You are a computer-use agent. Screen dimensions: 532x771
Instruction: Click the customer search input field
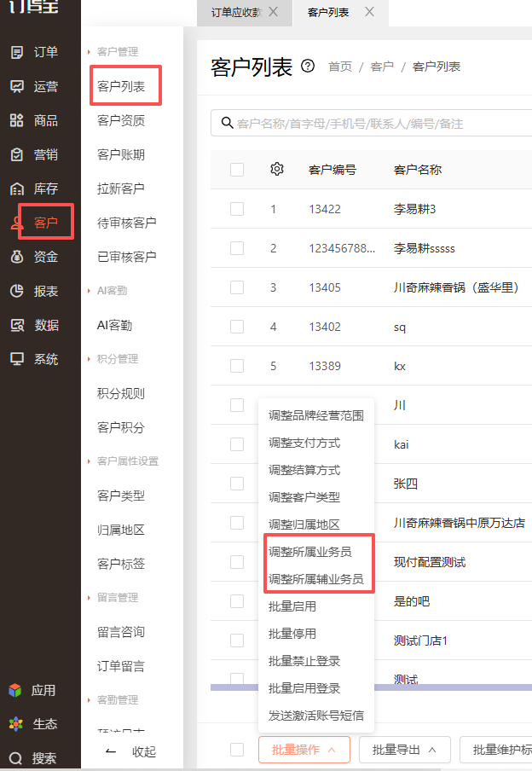[x=372, y=123]
